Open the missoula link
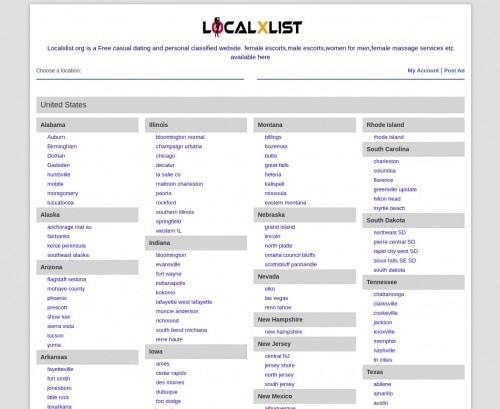The image size is (500, 409). 276,193
